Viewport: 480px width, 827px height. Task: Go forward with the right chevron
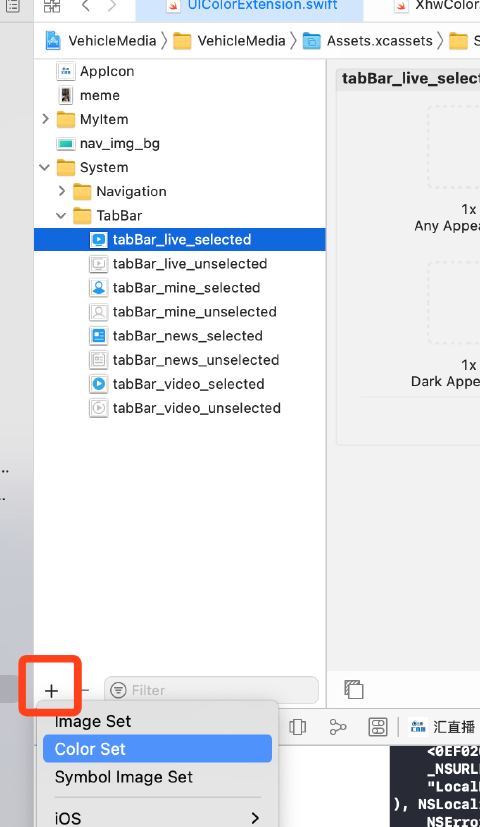(111, 6)
